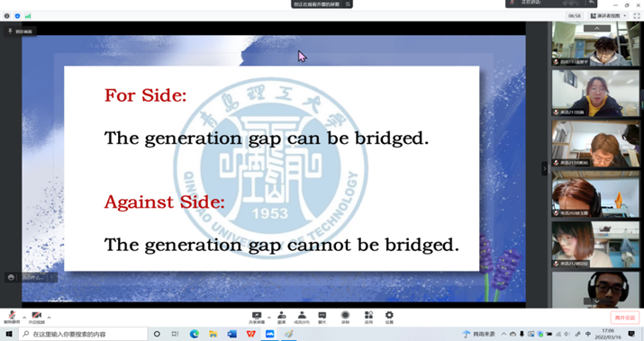Screen dimensions: 644x341
Task: Click the lock screen pin button
Action: (x=20, y=31)
